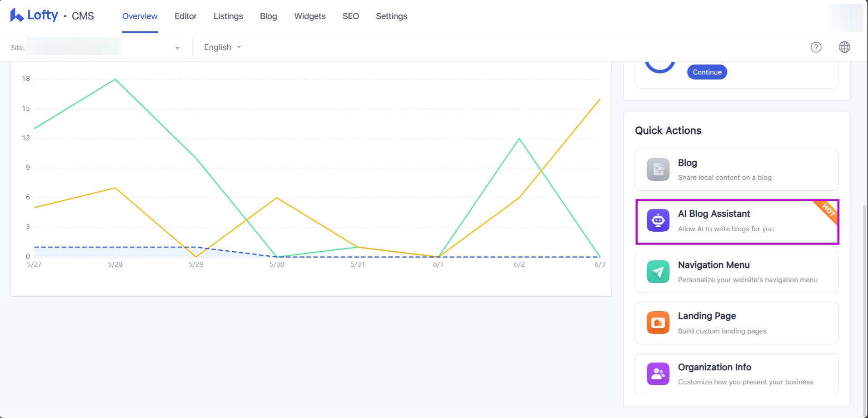
Task: Click the Lofty logo icon
Action: (17, 15)
